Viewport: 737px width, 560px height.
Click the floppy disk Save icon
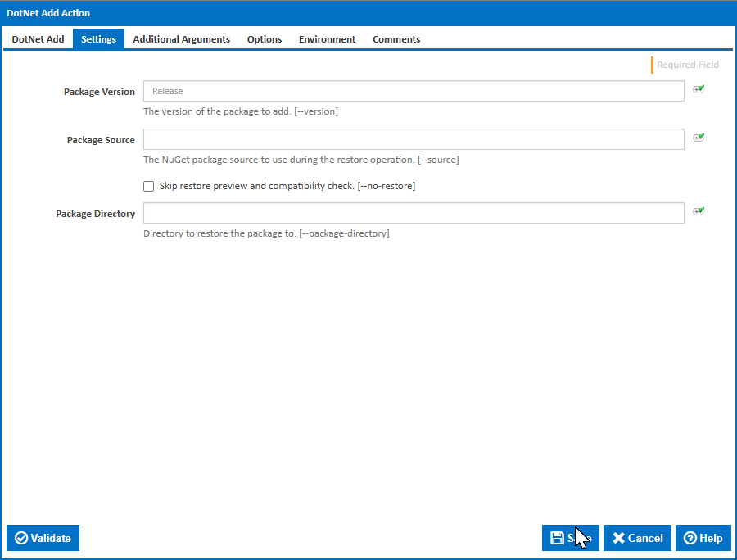pos(559,538)
